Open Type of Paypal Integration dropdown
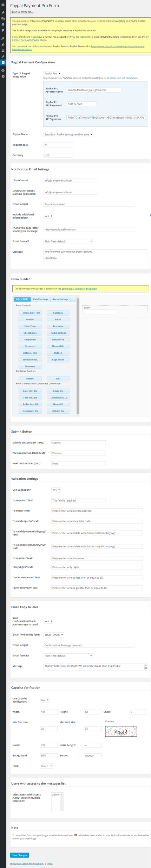Image resolution: width=151 pixels, height=868 pixels. tap(52, 74)
